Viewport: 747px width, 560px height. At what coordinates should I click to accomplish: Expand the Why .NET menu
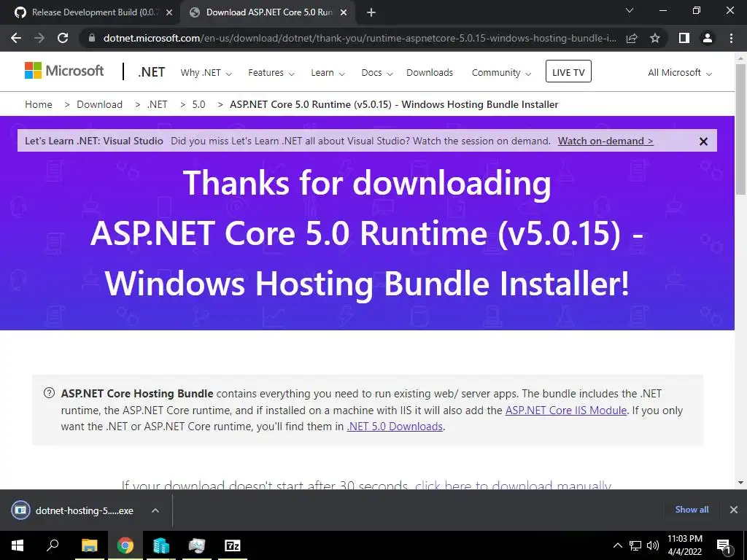click(x=206, y=72)
